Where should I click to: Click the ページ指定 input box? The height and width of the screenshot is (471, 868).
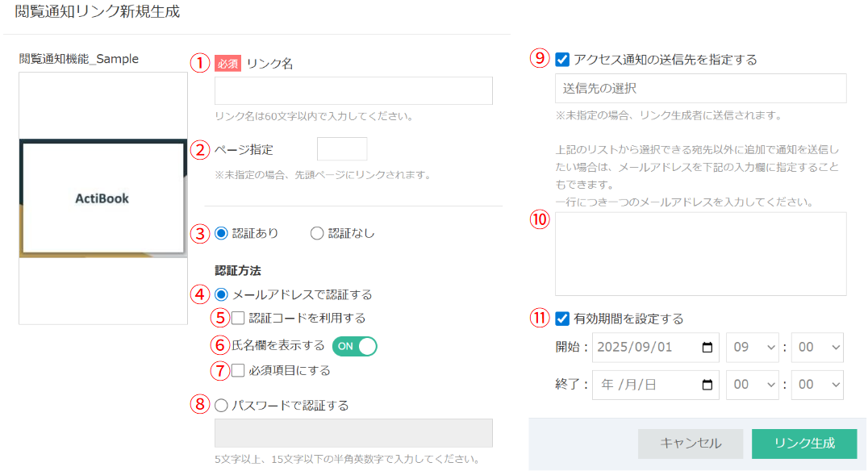click(342, 148)
